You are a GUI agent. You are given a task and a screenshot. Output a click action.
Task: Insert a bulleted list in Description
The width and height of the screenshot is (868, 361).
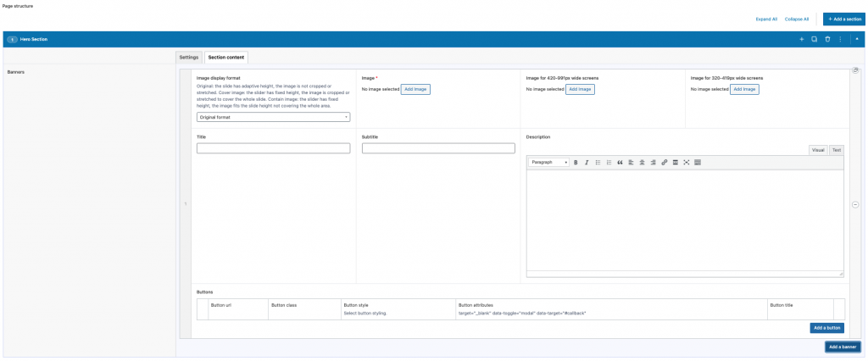point(598,162)
